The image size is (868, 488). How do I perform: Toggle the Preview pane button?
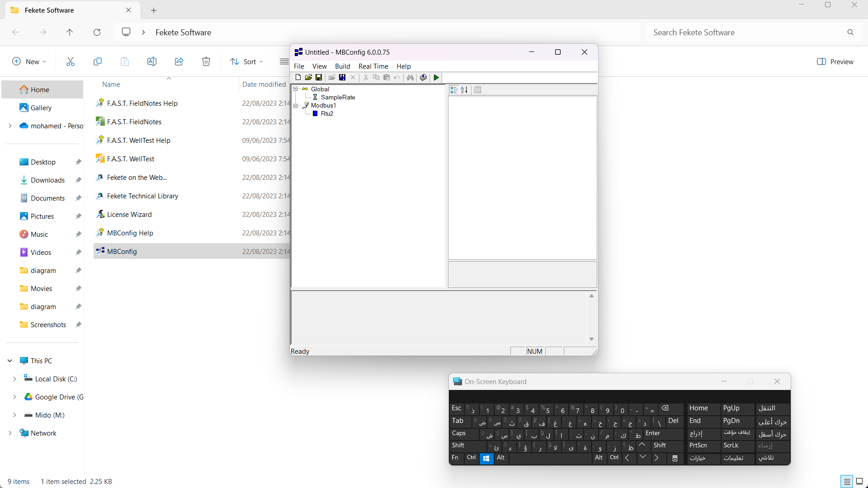coord(835,61)
